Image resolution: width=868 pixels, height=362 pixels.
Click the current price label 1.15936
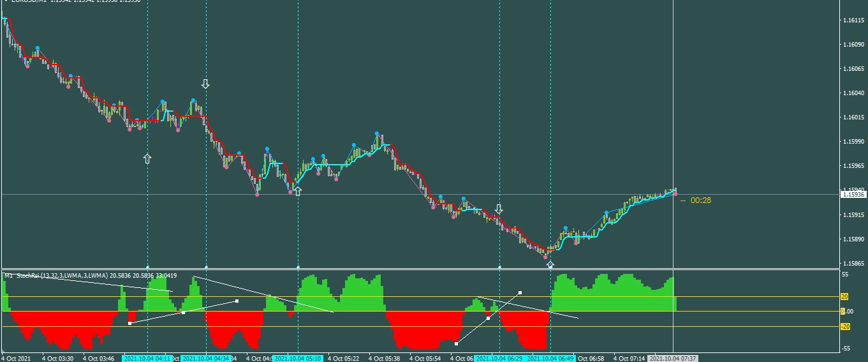pos(853,194)
